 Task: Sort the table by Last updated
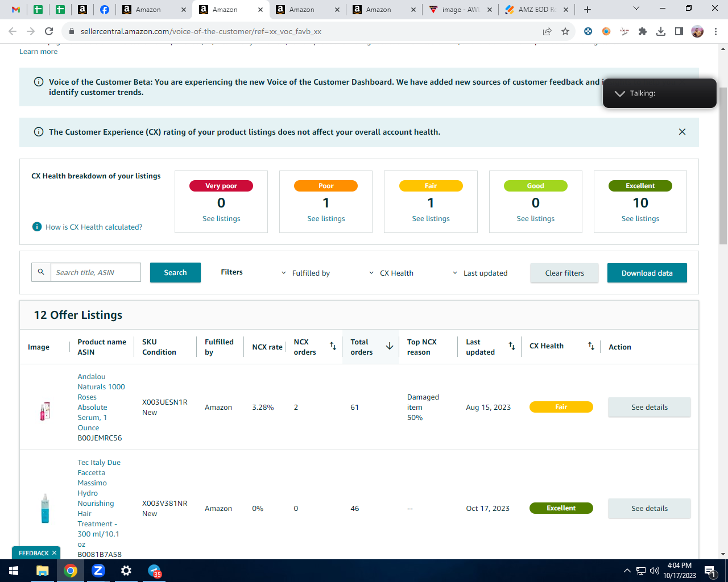(x=512, y=346)
